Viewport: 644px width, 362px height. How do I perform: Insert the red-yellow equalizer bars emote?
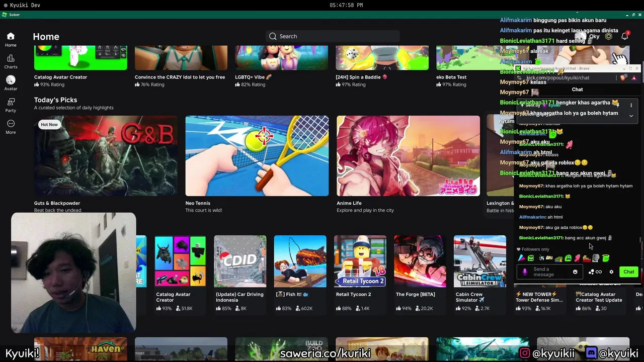pos(586,258)
